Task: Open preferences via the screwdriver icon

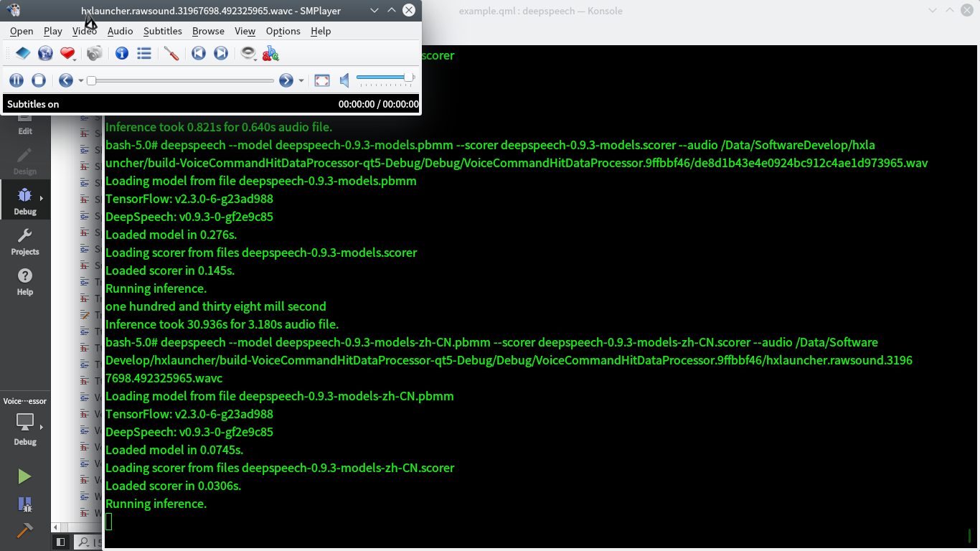Action: tap(171, 53)
